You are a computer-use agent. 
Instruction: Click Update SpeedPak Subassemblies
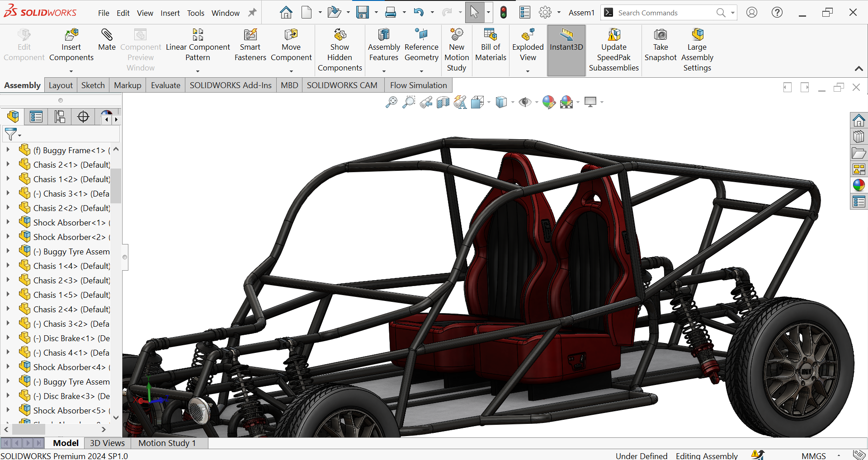[614, 50]
